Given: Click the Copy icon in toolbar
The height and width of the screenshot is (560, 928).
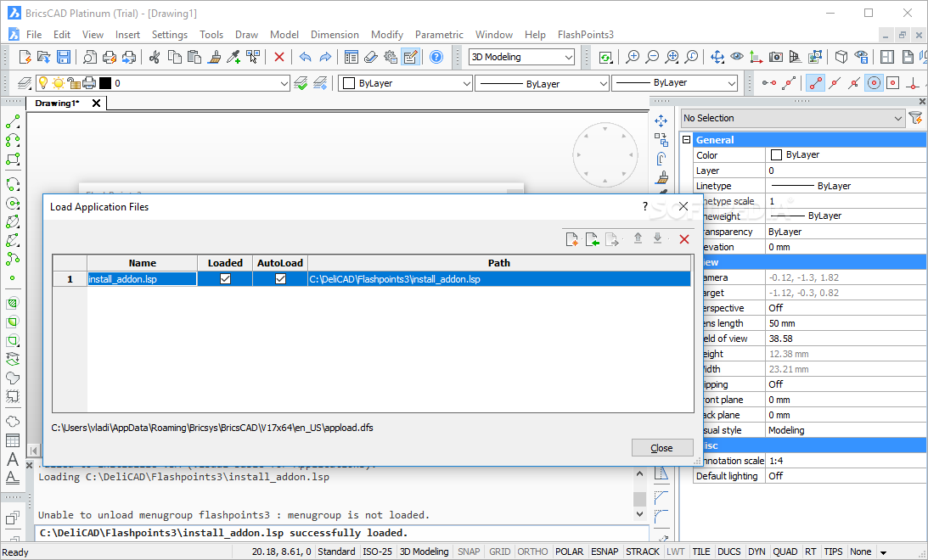Looking at the screenshot, I should click(x=175, y=57).
